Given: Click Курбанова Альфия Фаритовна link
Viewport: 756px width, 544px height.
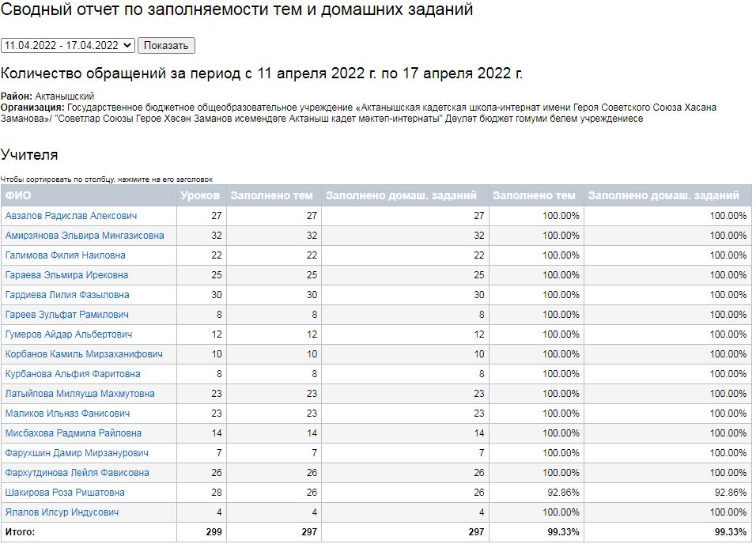Looking at the screenshot, I should (73, 374).
